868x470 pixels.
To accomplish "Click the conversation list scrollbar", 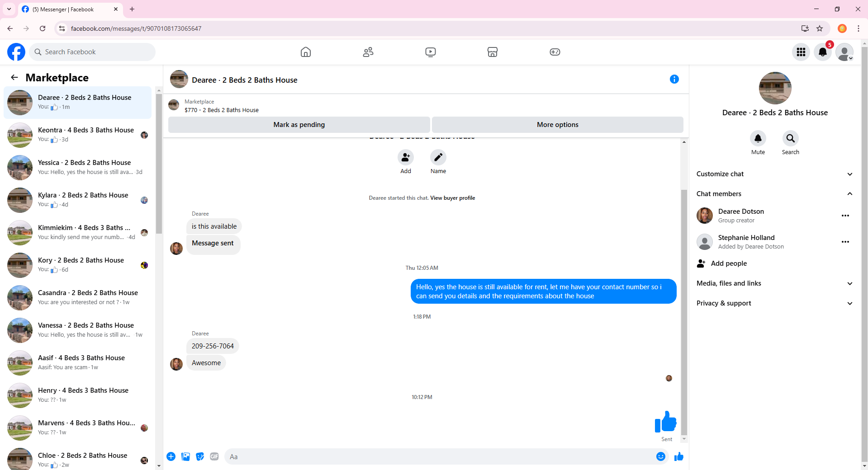I will click(x=159, y=163).
